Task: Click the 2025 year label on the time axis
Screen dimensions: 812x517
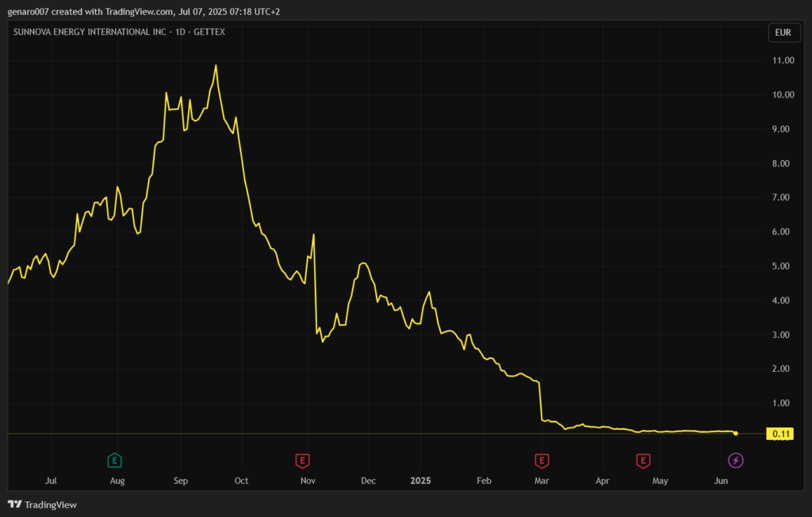Action: point(419,481)
